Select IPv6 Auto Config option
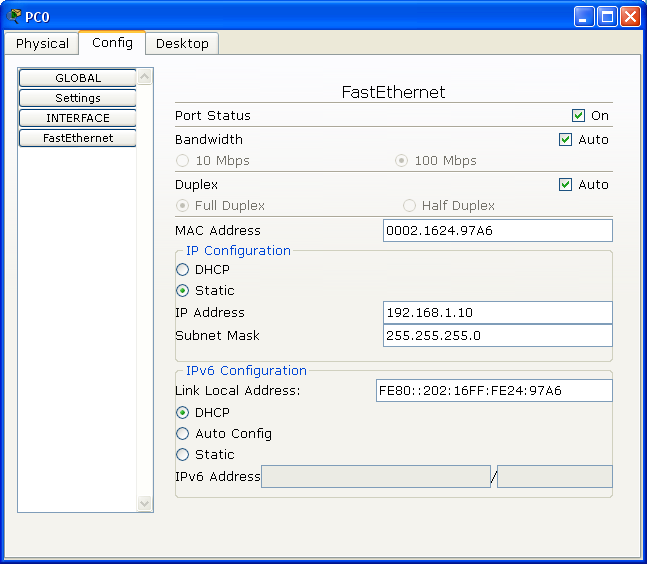 click(x=183, y=434)
